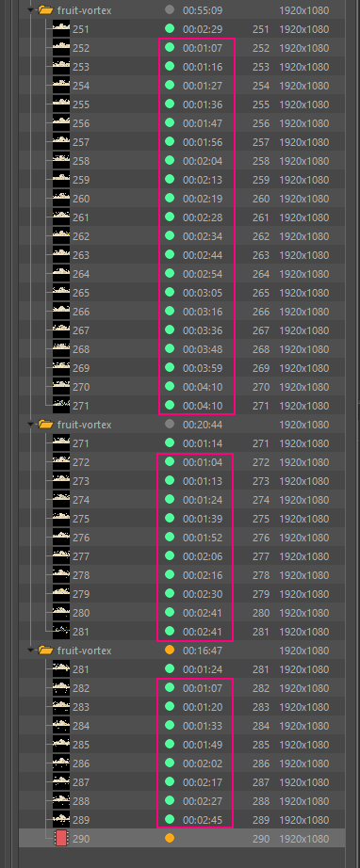Click render time 00:03:59 of frame 269
The height and width of the screenshot is (868, 360).
(x=203, y=367)
